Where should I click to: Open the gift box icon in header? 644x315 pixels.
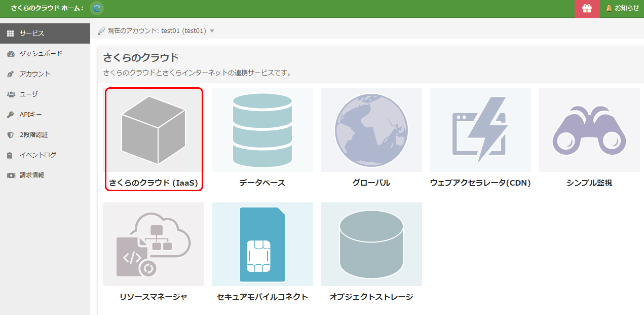click(587, 8)
